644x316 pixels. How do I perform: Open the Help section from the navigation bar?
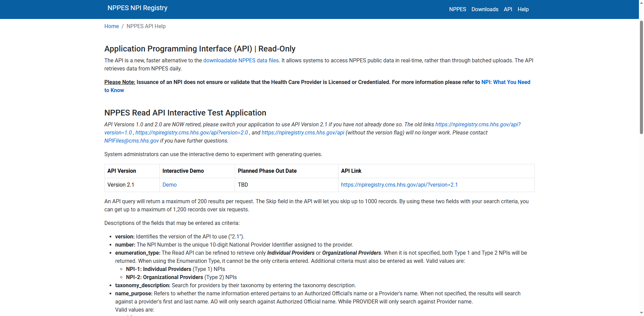point(523,9)
